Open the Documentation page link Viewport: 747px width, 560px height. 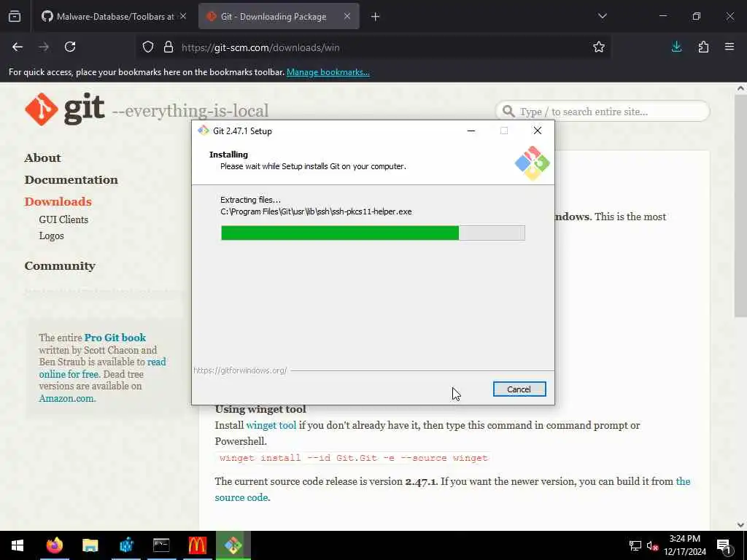click(71, 180)
